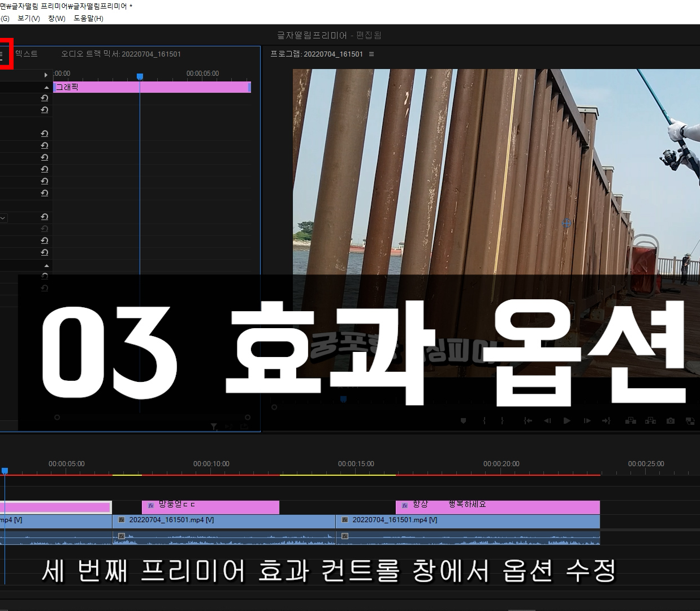The width and height of the screenshot is (700, 611).
Task: Step back one frame
Action: tap(547, 421)
